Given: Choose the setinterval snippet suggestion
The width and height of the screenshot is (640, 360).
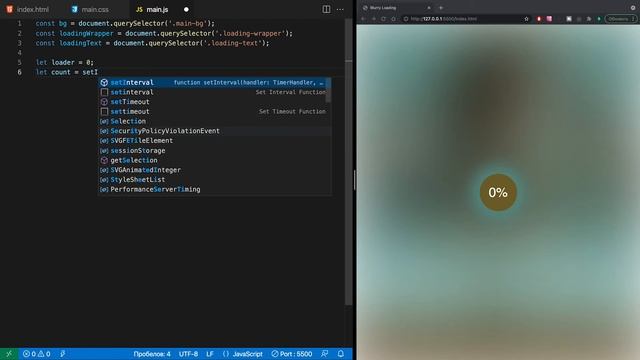Looking at the screenshot, I should pyautogui.click(x=215, y=92).
